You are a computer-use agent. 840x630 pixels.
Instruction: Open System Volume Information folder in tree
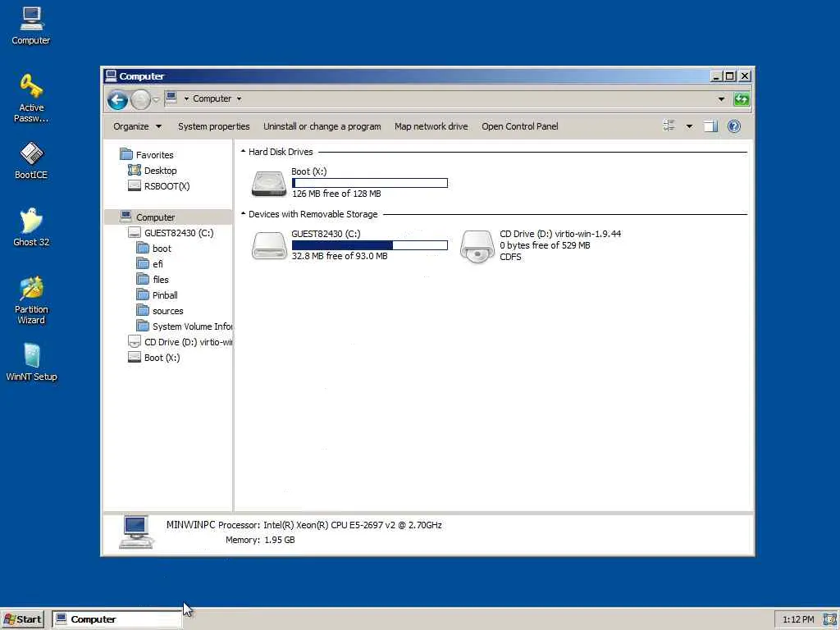coord(185,326)
